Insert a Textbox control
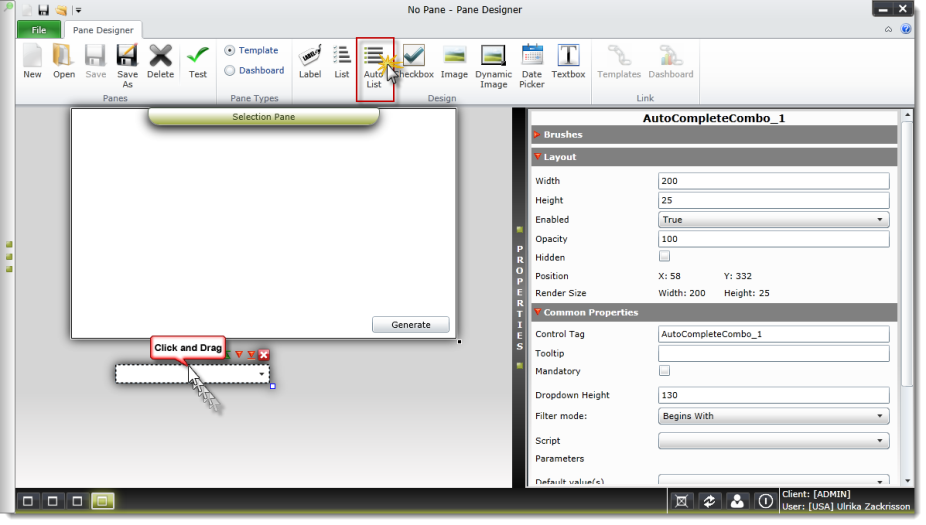The height and width of the screenshot is (525, 926). click(568, 61)
